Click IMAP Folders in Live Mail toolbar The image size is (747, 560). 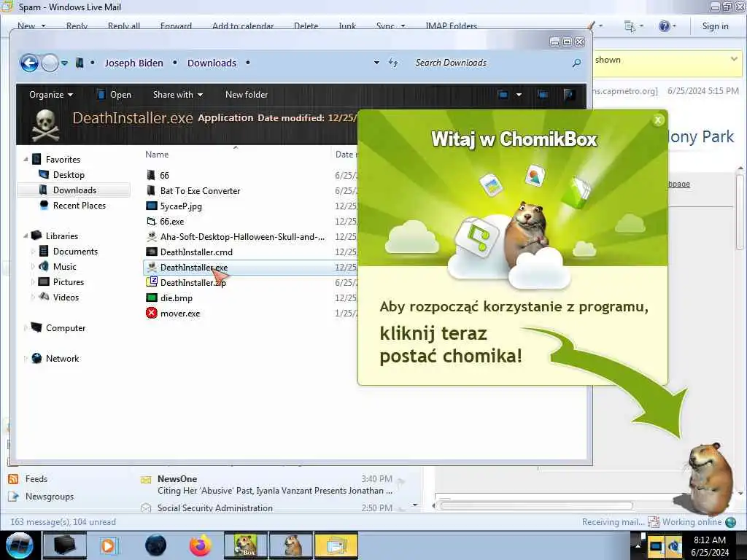click(x=451, y=26)
